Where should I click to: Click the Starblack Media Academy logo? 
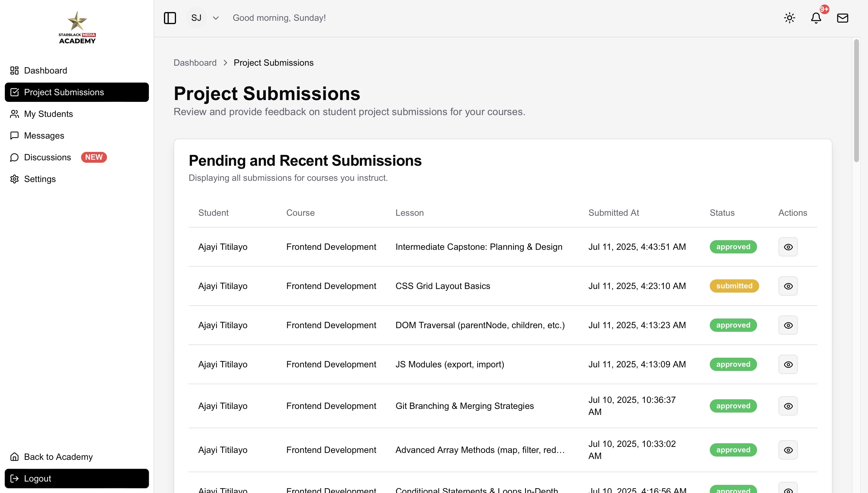pyautogui.click(x=77, y=27)
